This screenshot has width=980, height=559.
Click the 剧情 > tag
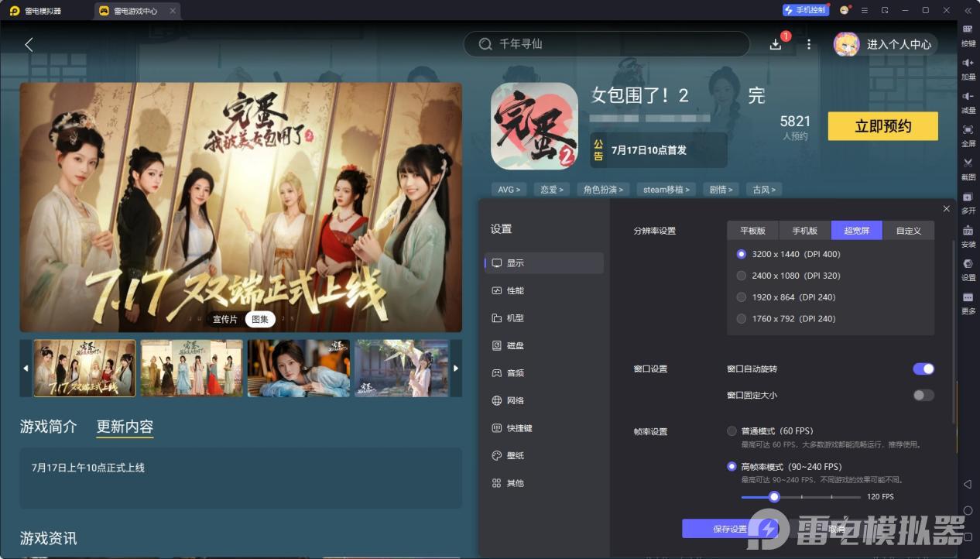click(721, 189)
